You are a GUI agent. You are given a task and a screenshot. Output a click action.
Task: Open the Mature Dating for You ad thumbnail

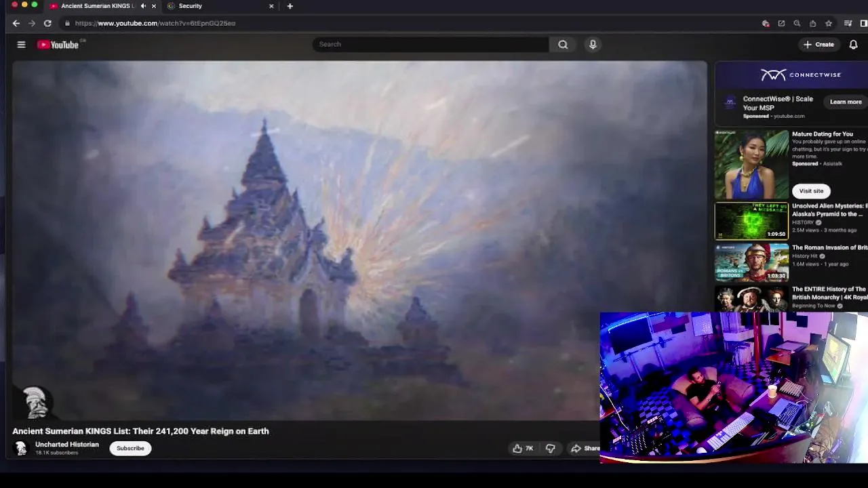(751, 165)
